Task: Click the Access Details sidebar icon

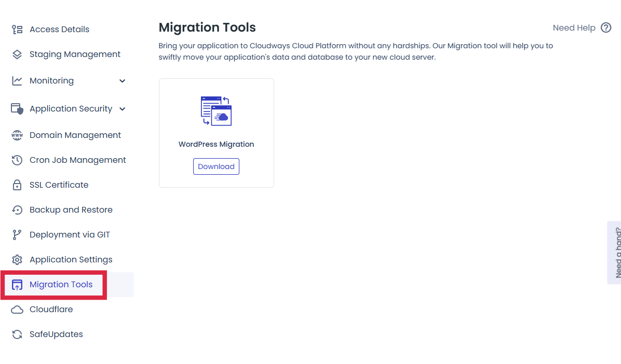Action: click(x=17, y=29)
